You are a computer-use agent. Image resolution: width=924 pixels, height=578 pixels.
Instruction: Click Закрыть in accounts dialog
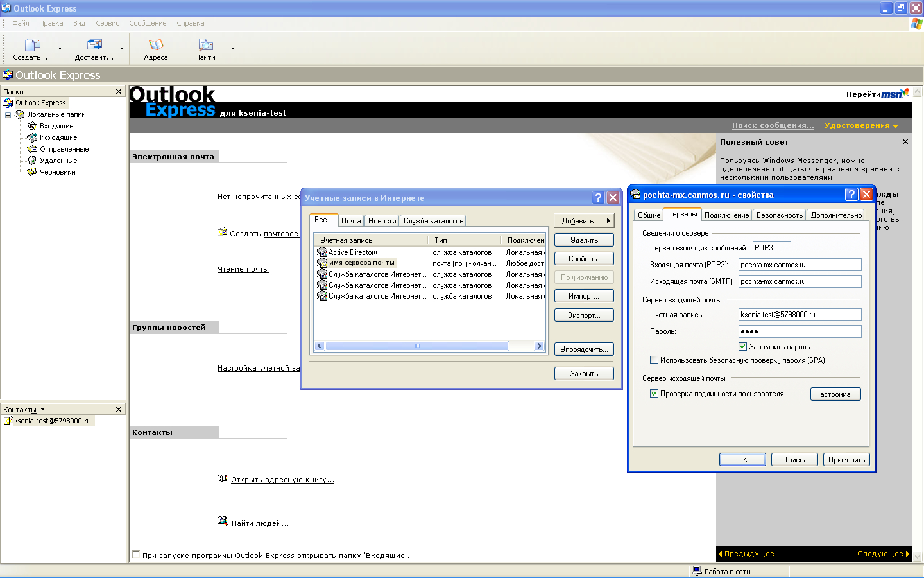tap(584, 374)
